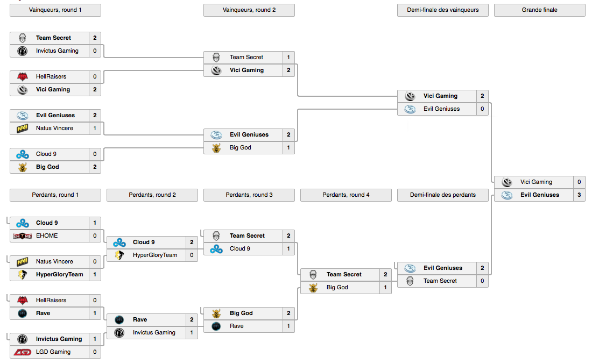The image size is (592, 364).
Task: Click the HellRaisers logo in Vainqueurs round 1
Action: tap(23, 76)
